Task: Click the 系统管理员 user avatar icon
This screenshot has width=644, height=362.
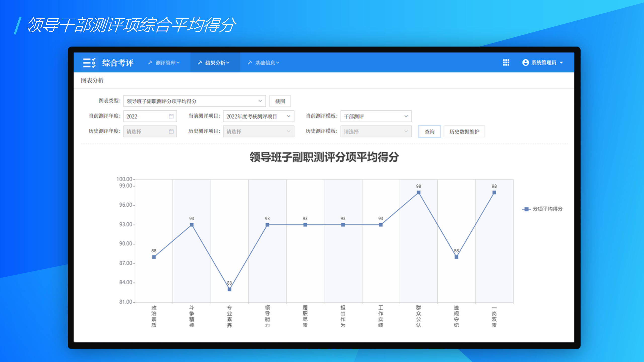Action: [525, 63]
